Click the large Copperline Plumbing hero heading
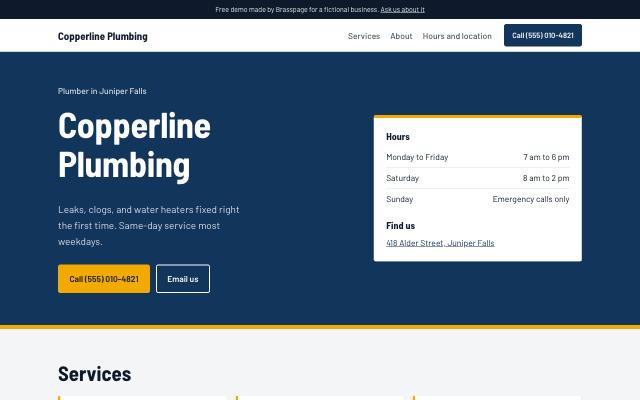 (x=134, y=146)
